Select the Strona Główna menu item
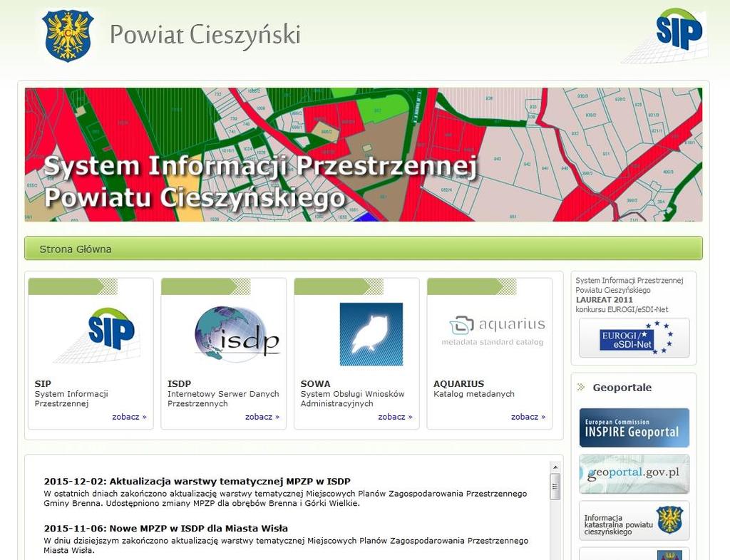 point(76,249)
